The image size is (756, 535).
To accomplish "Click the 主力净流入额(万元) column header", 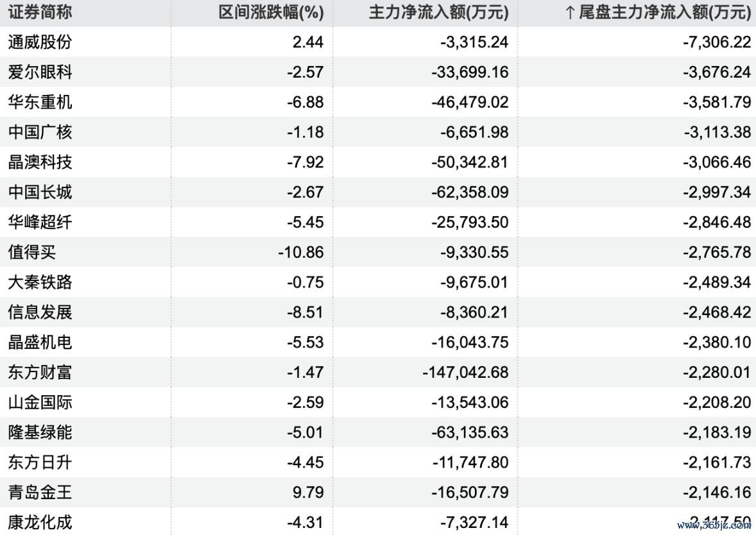I will click(x=439, y=13).
